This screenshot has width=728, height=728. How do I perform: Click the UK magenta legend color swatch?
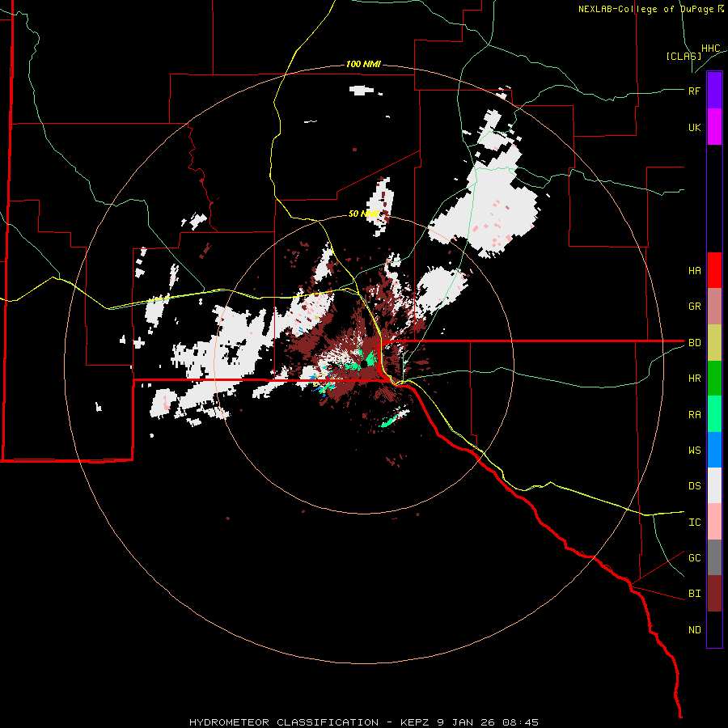tap(714, 127)
